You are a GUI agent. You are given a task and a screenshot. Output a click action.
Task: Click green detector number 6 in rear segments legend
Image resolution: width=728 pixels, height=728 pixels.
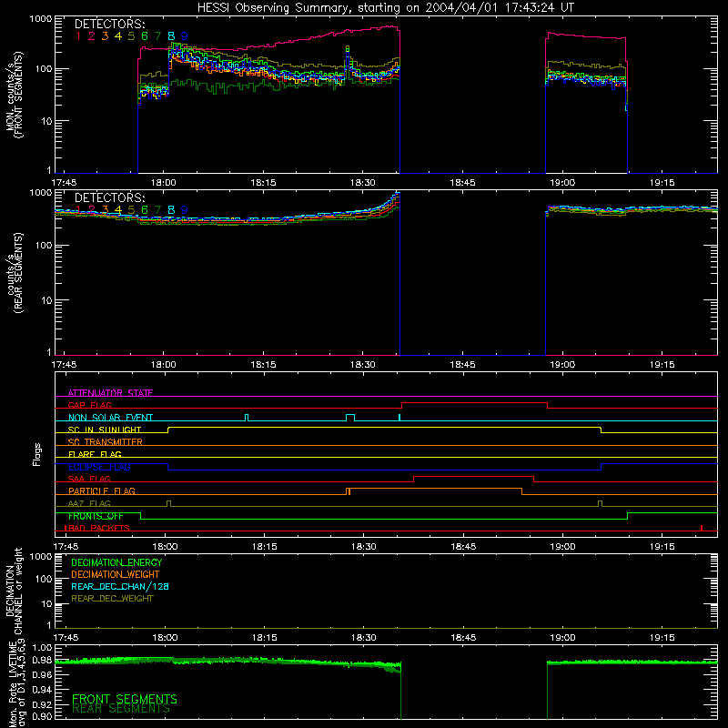[145, 210]
